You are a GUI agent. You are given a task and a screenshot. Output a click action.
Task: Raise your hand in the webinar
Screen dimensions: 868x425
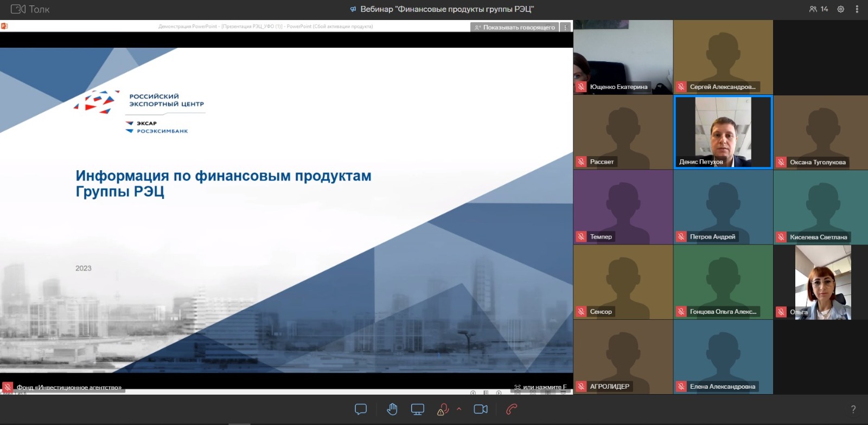pos(392,409)
